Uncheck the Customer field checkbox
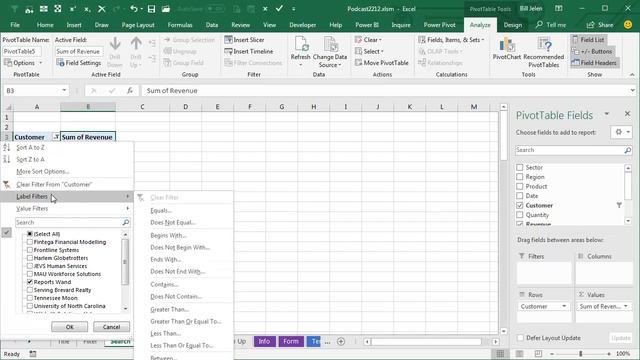 pyautogui.click(x=520, y=205)
